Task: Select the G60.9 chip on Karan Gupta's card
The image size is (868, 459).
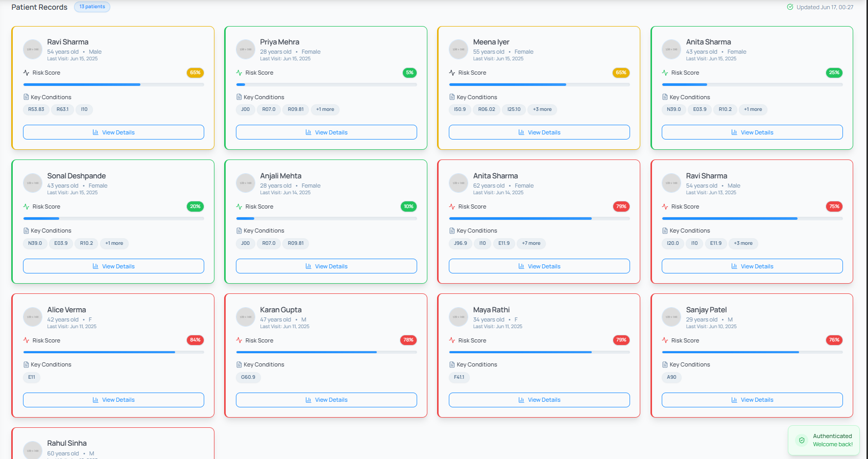Action: (x=248, y=377)
